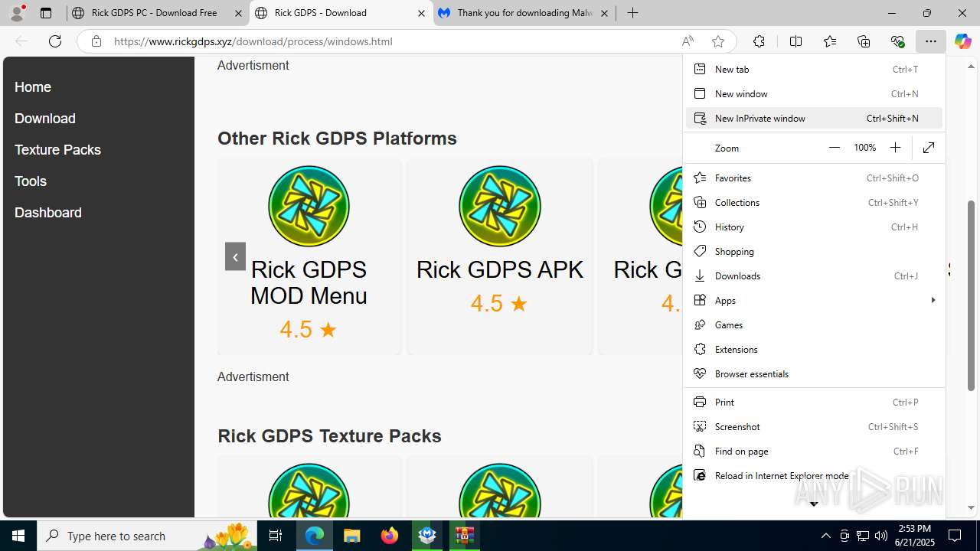This screenshot has height=551, width=980.
Task: Switch to Rick GDPS PC tab
Action: coord(157,13)
